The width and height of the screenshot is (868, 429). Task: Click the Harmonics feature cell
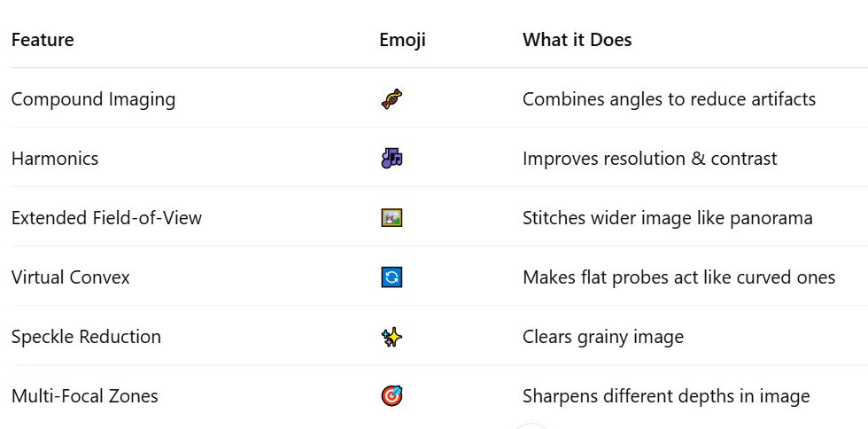55,159
